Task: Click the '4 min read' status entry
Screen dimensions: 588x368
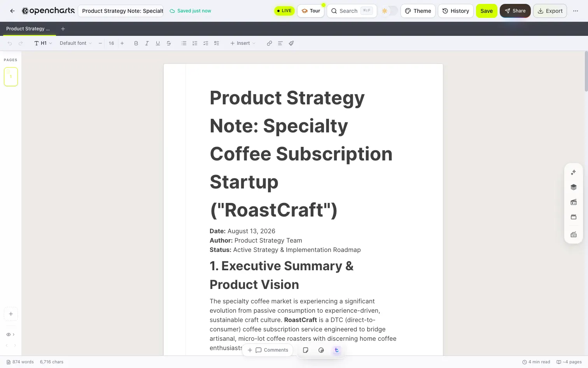Action: click(536, 362)
